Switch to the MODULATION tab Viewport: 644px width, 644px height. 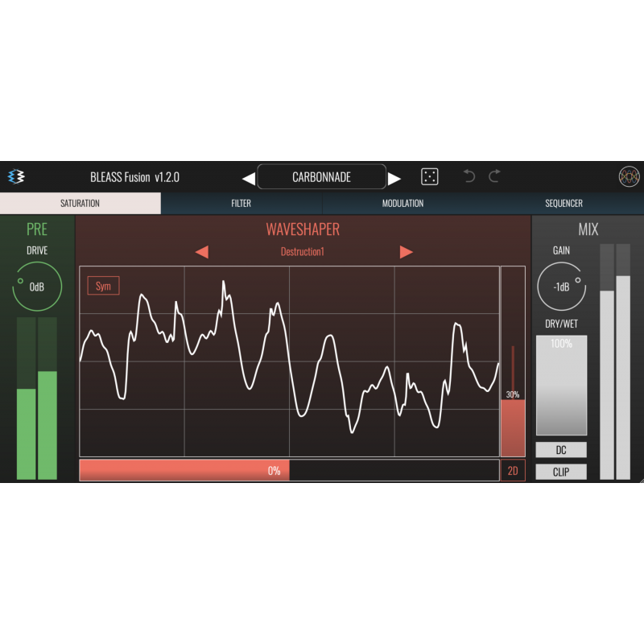402,204
